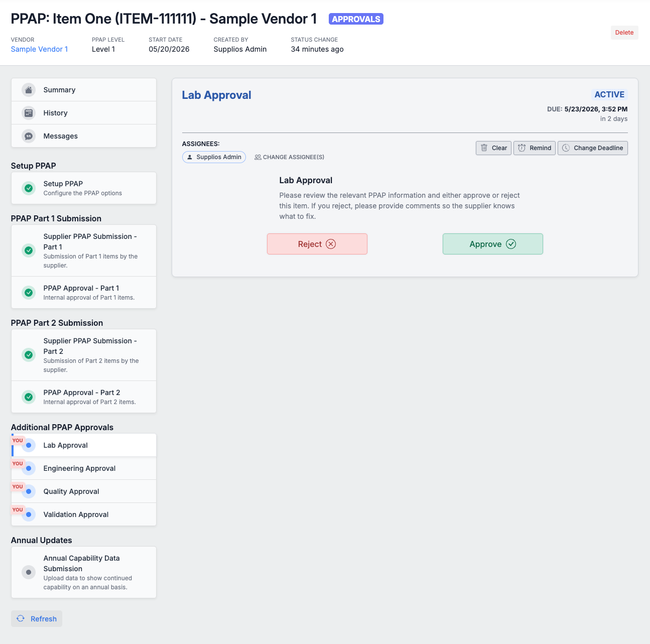Screen dimensions: 650x644
Task: Click the YOU badge on Lab Approval
Action: (18, 440)
